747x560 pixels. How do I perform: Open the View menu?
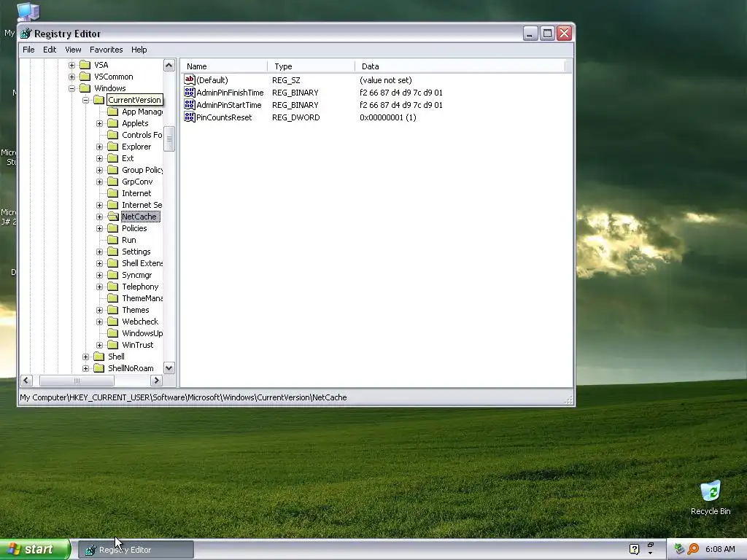(x=73, y=50)
